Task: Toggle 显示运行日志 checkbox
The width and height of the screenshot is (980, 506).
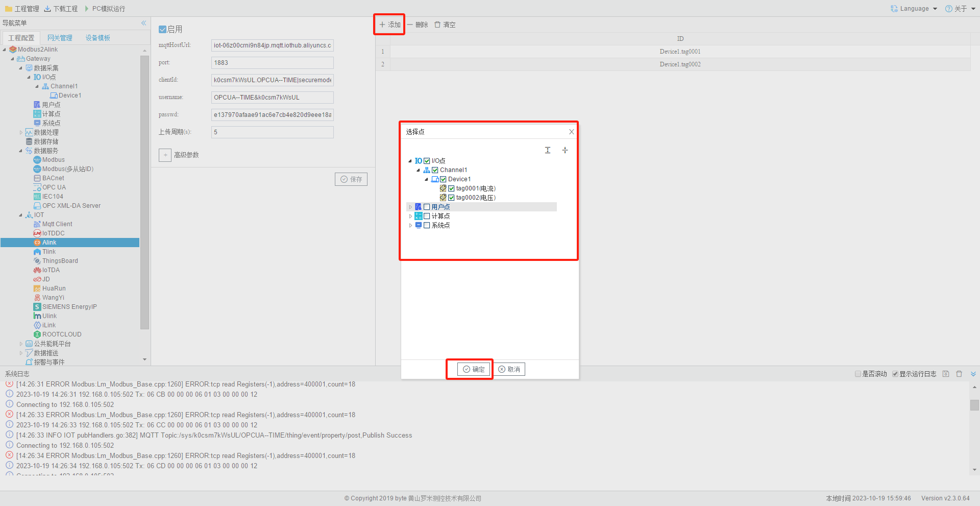Action: pos(895,374)
